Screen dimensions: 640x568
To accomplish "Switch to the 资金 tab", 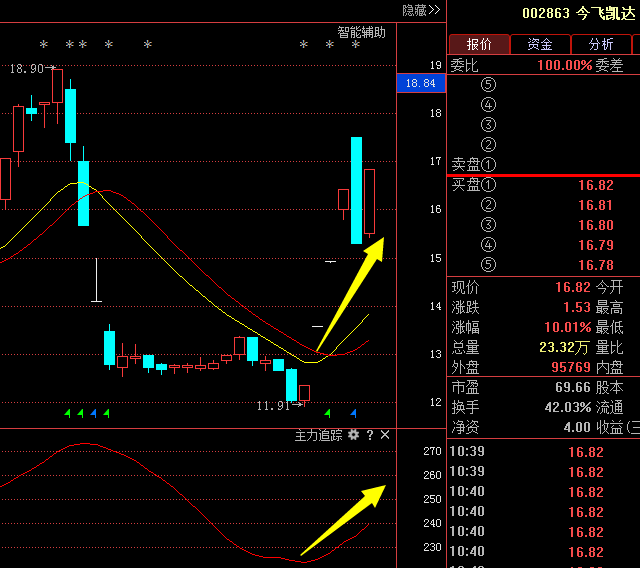I will pos(540,44).
